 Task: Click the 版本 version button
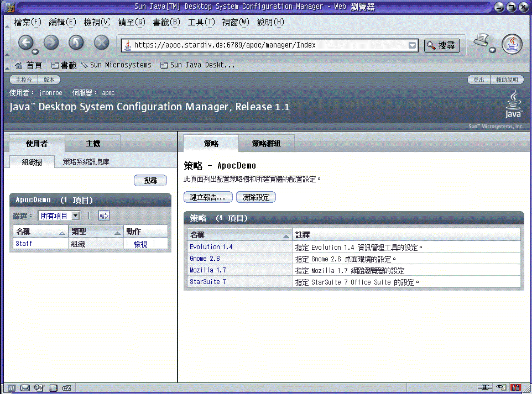point(49,80)
